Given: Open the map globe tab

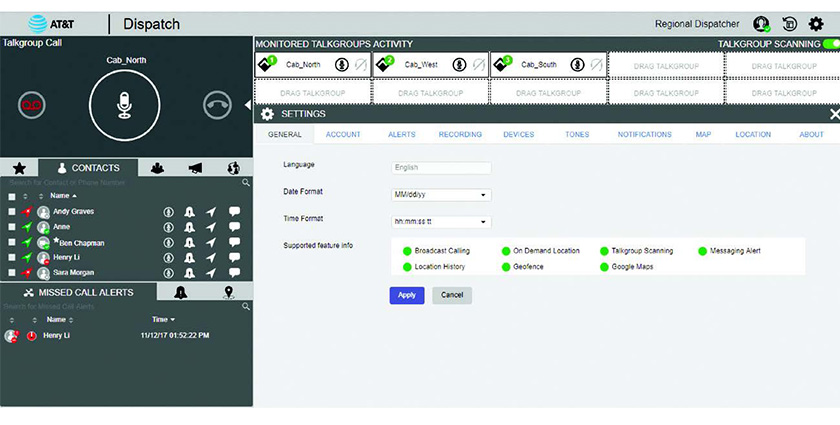Looking at the screenshot, I should click(233, 168).
